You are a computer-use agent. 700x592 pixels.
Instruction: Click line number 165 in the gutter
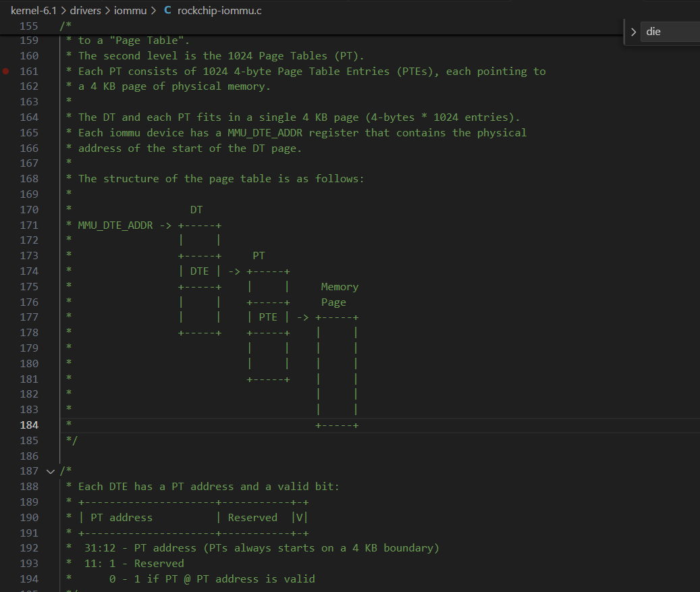(29, 133)
